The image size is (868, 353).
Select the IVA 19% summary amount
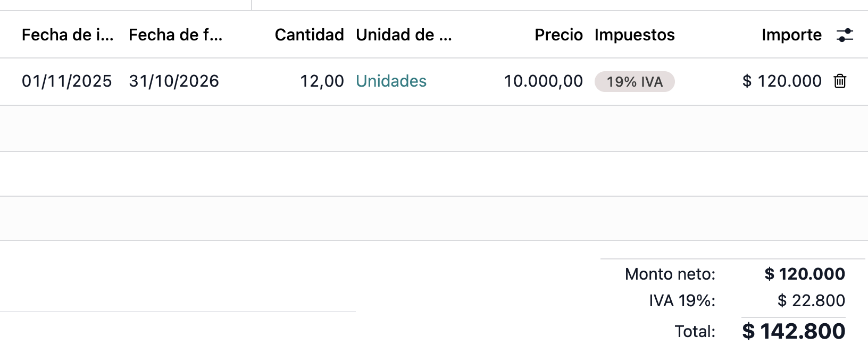pyautogui.click(x=812, y=300)
